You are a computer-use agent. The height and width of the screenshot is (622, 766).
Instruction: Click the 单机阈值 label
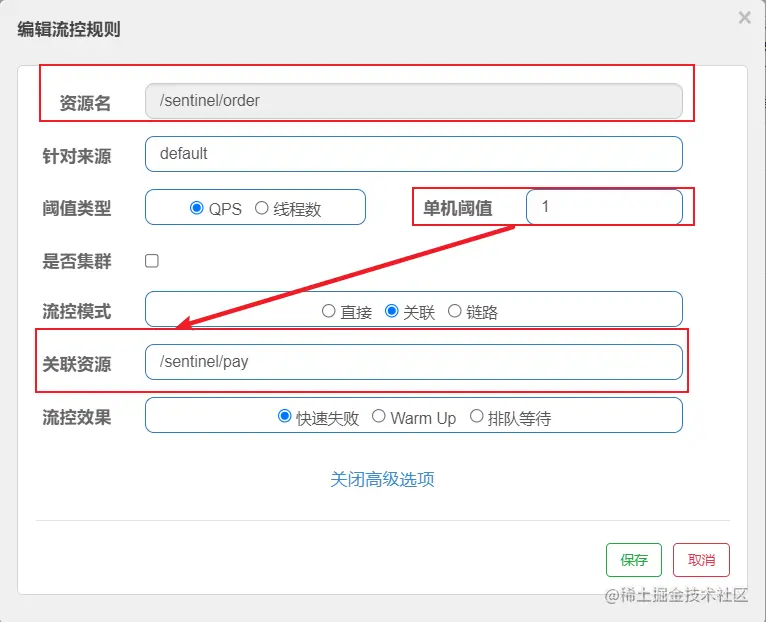tap(458, 209)
